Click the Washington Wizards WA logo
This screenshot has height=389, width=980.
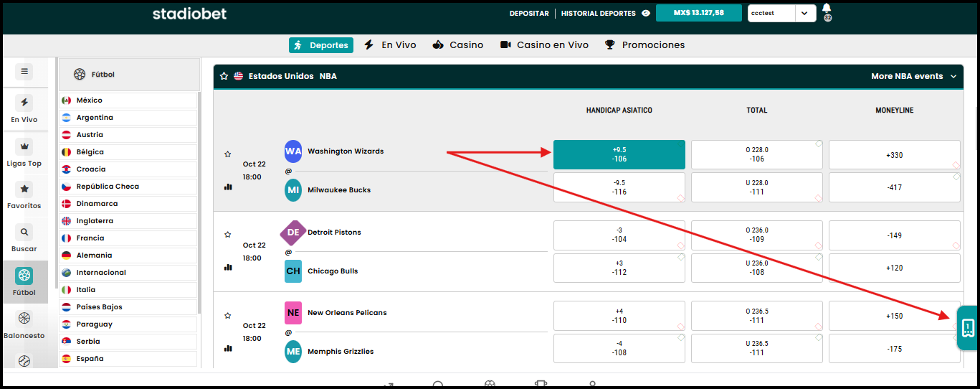293,151
